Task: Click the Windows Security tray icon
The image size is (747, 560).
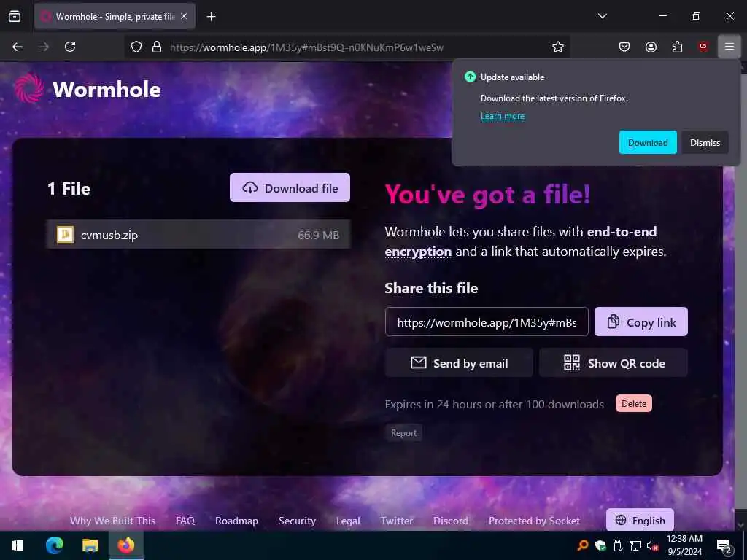Action: point(600,545)
